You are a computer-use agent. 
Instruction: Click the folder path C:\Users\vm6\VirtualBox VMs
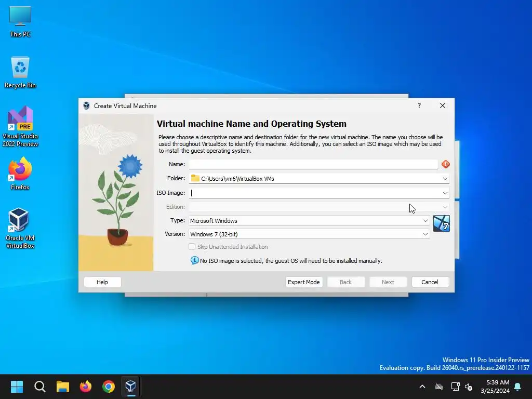tap(237, 179)
